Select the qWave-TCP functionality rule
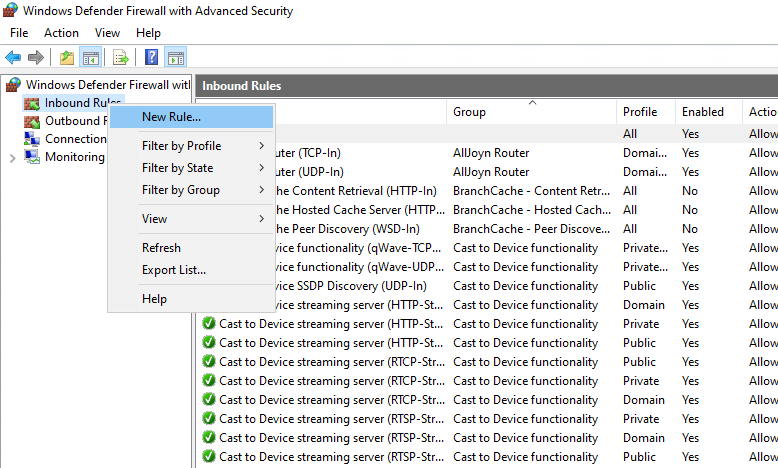The width and height of the screenshot is (778, 468). 486,248
